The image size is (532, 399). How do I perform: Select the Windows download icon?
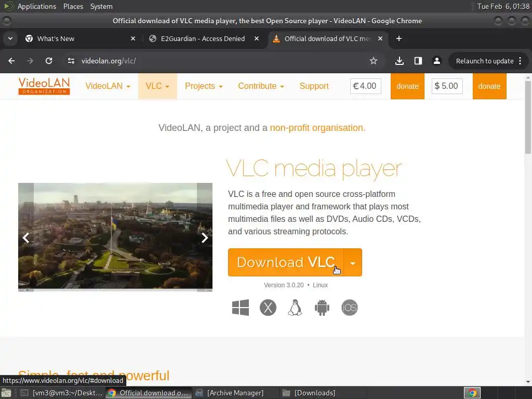[x=240, y=308]
